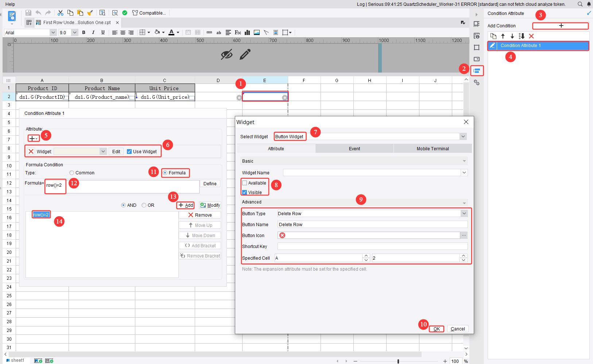This screenshot has width=593, height=364.
Task: Switch to the Event tab in Widget dialog
Action: [354, 148]
